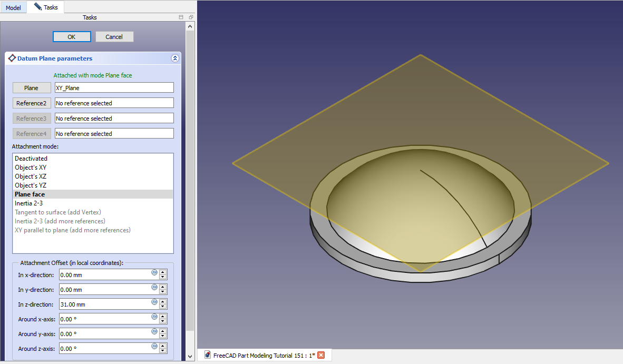Open expression editor for Around x-axis

[154, 317]
